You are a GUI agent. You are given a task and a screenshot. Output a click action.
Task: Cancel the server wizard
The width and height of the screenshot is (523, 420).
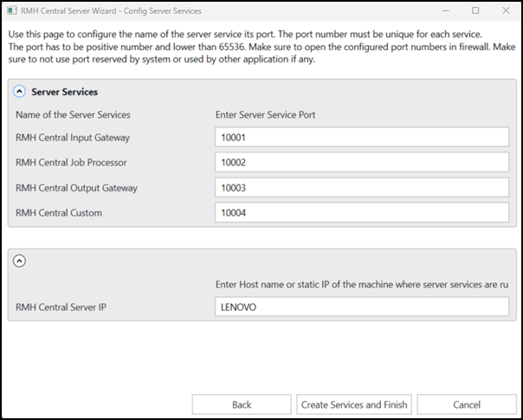coord(467,404)
